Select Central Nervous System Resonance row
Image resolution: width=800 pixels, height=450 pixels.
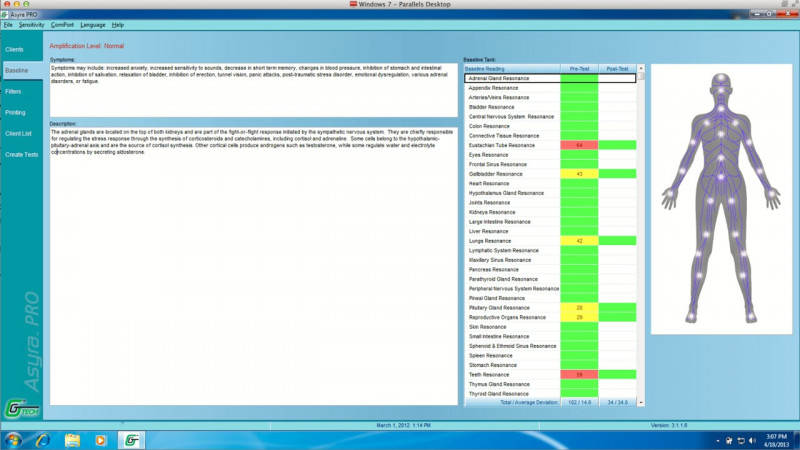tap(550, 116)
